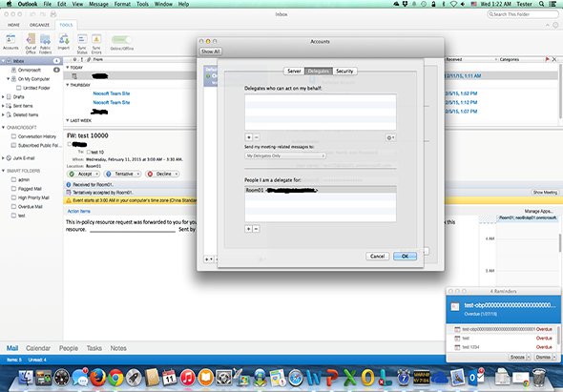
Task: Remove delegate from behalf list
Action: [257, 137]
